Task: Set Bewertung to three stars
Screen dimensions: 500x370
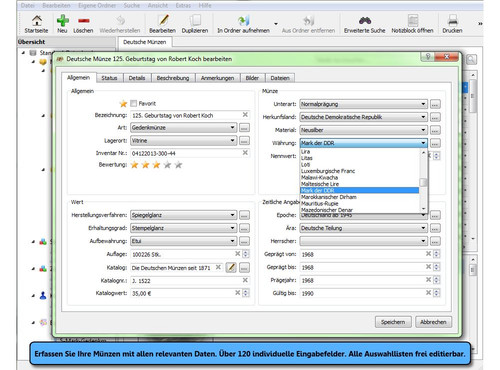Action: 156,165
